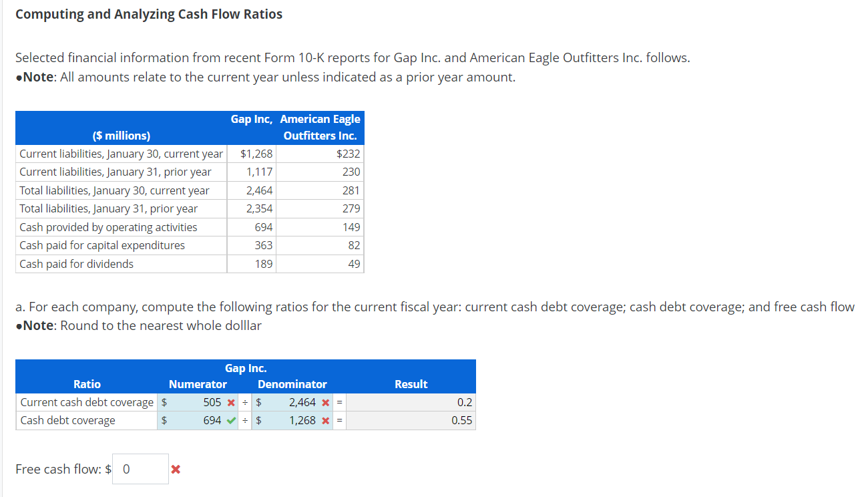Image resolution: width=868 pixels, height=497 pixels.
Task: Select the Current cash debt coverage denominator field
Action: click(292, 403)
